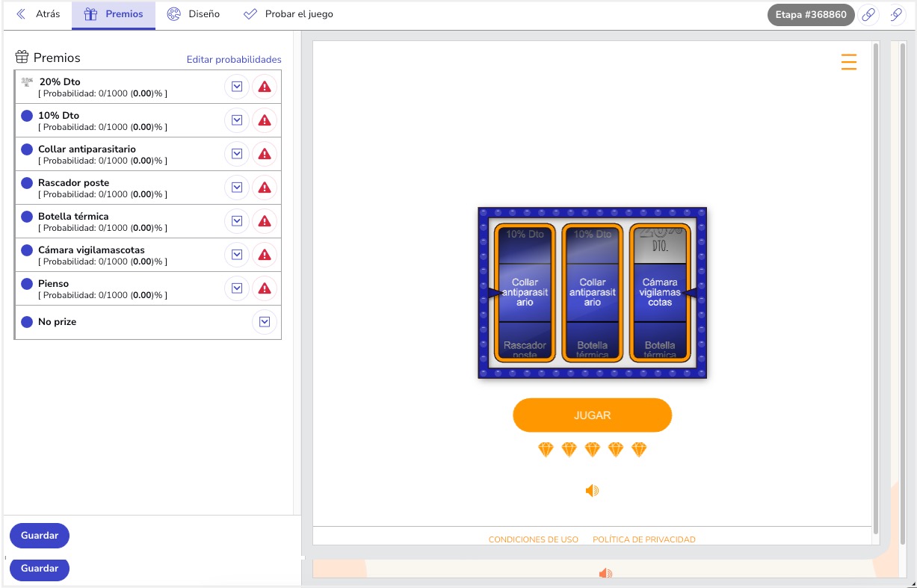Click the gift icon beside Premios heading
This screenshot has height=588, width=917.
tap(22, 58)
